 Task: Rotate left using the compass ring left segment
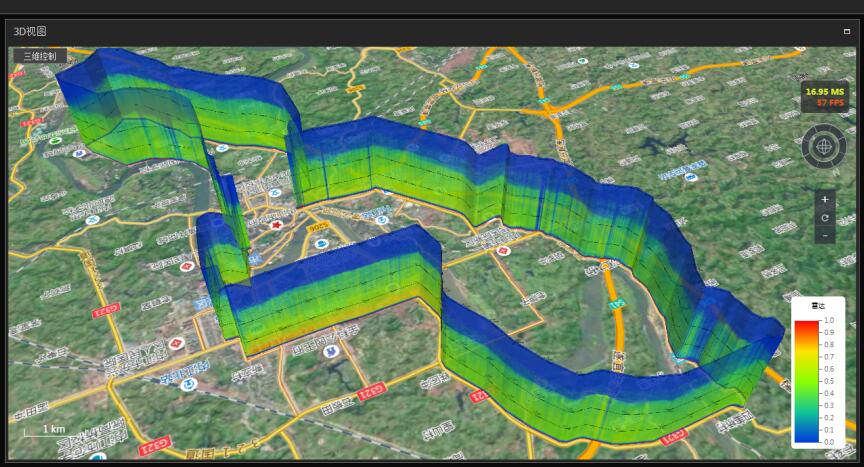click(806, 147)
